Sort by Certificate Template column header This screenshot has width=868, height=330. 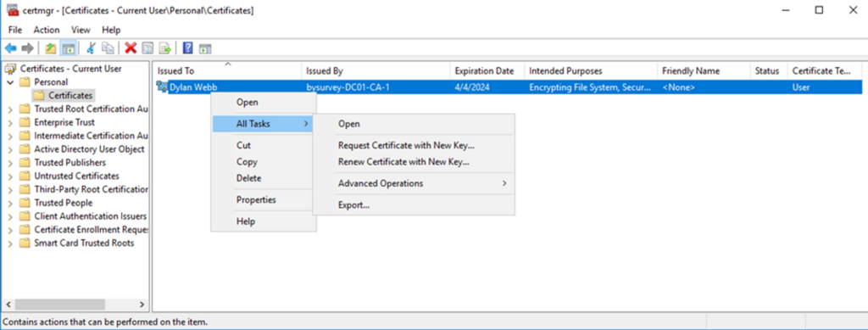tap(825, 71)
